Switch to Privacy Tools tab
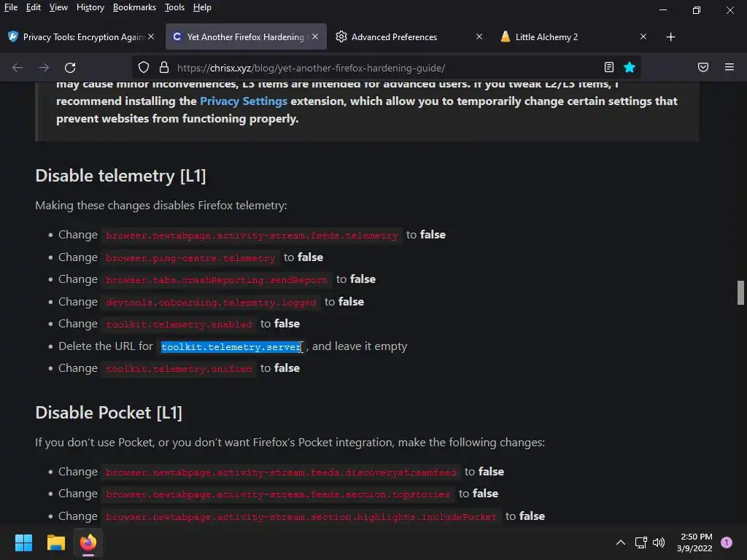This screenshot has width=747, height=560. [81, 36]
